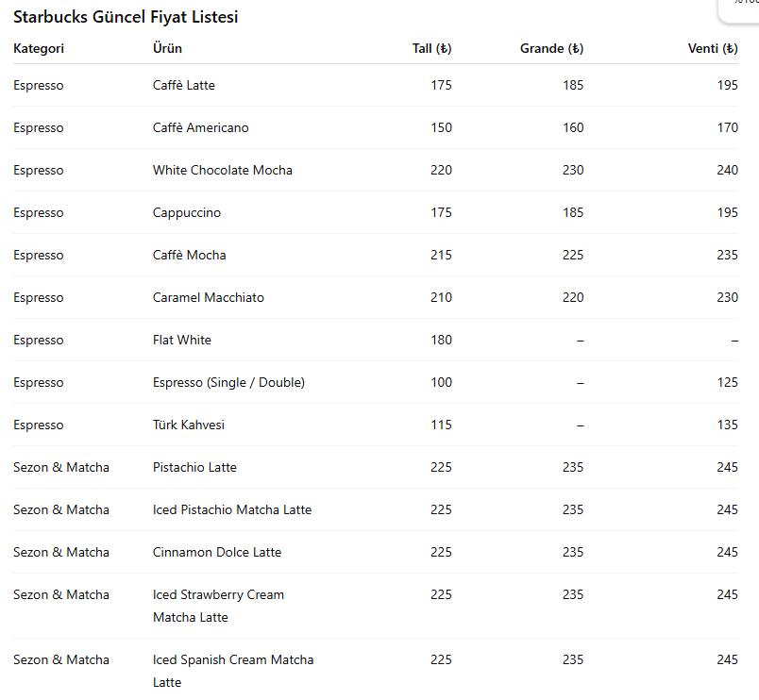The height and width of the screenshot is (700, 759).
Task: Click the Kategori column header
Action: pos(39,49)
